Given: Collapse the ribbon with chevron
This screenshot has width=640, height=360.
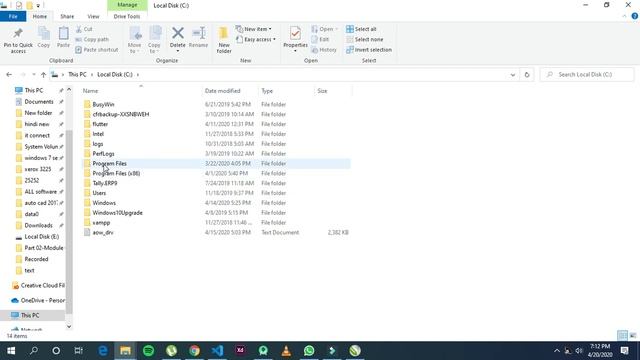Looking at the screenshot, I should pos(624,16).
